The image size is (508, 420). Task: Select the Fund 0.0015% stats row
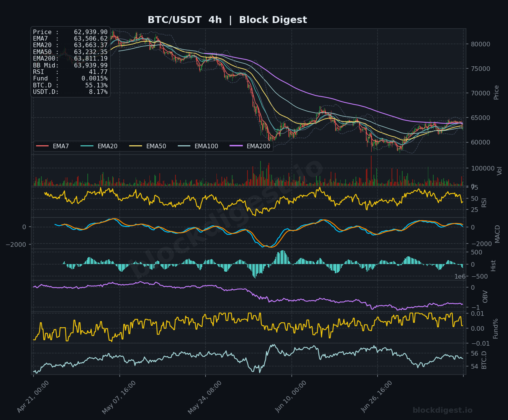70,79
